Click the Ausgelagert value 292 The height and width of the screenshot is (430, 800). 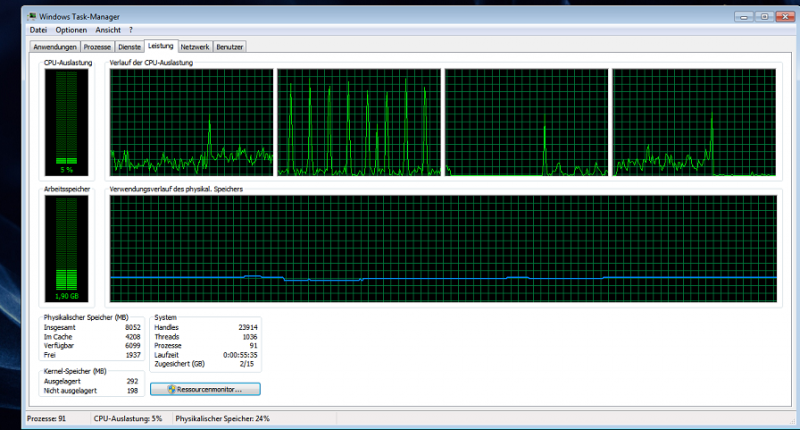[133, 381]
